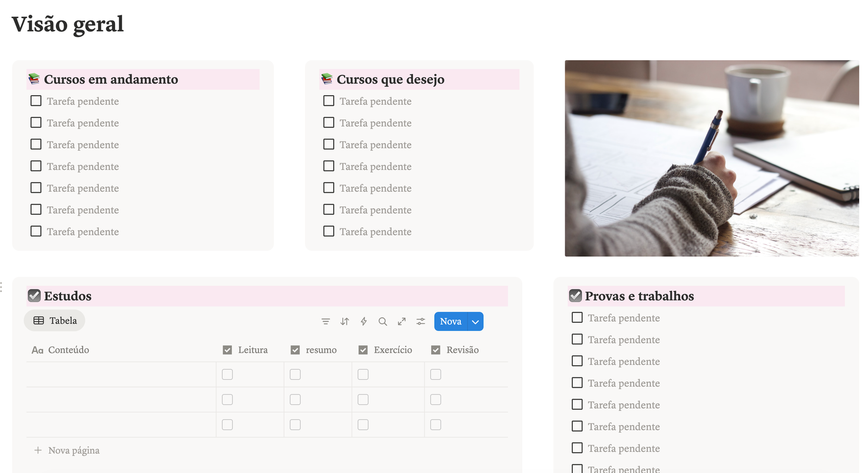Add a row with Nova página
Viewport: 868px width, 473px height.
coord(73,451)
